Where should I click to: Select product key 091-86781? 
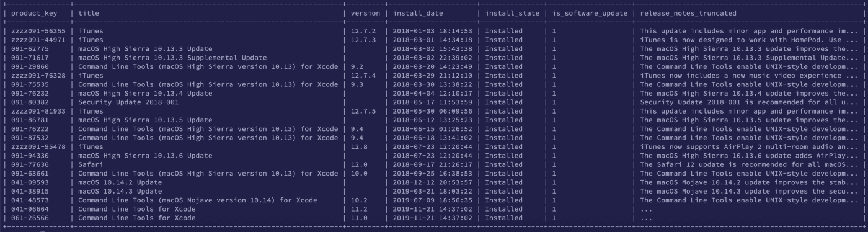coord(30,120)
